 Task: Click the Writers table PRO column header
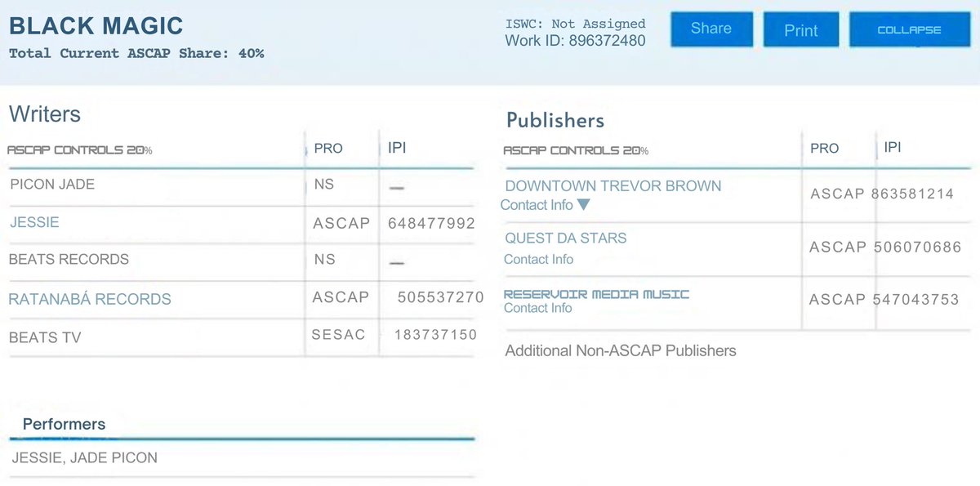coord(328,149)
